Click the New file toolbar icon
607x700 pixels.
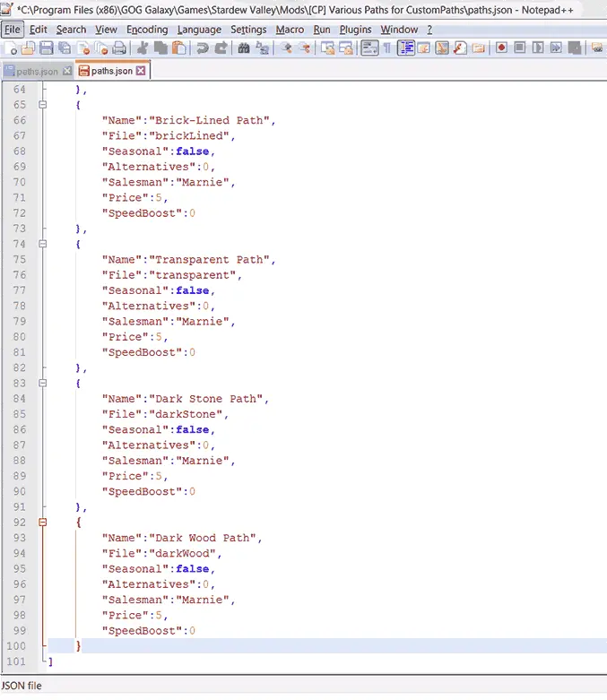coord(11,48)
